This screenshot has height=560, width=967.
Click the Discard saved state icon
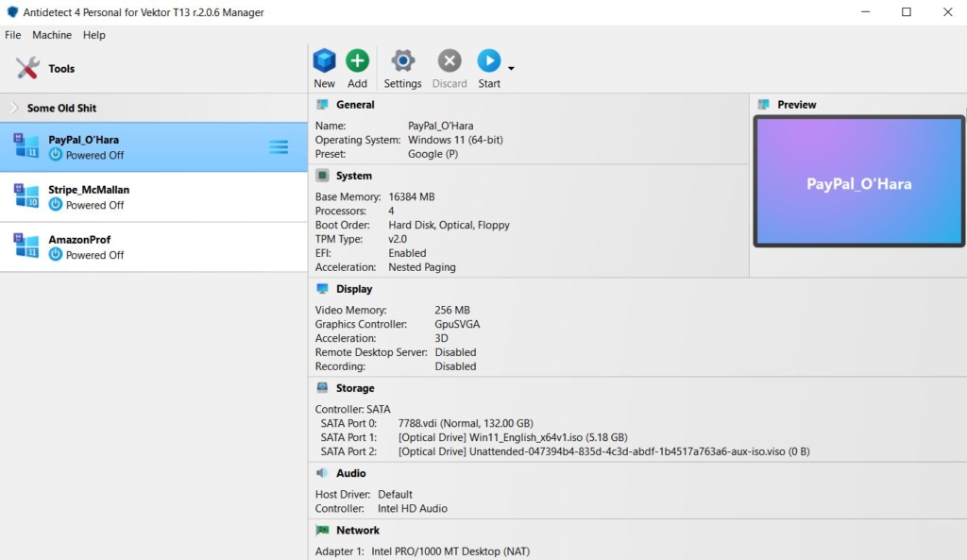[x=450, y=62]
